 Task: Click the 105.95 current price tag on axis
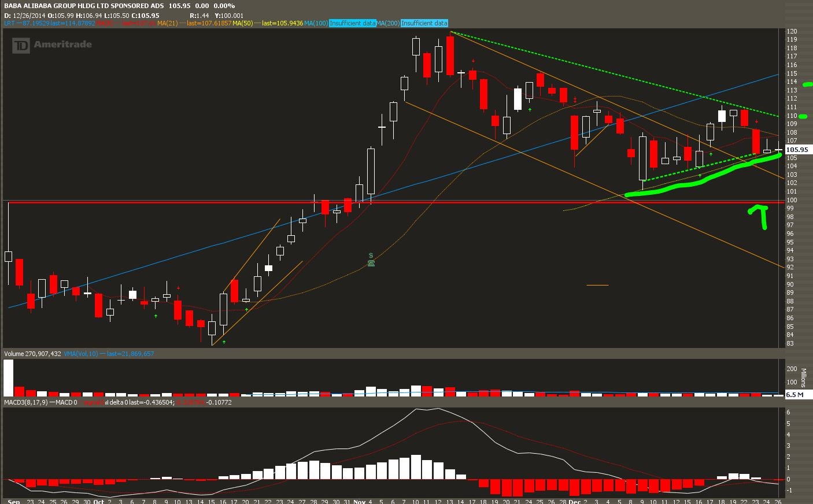coord(799,150)
